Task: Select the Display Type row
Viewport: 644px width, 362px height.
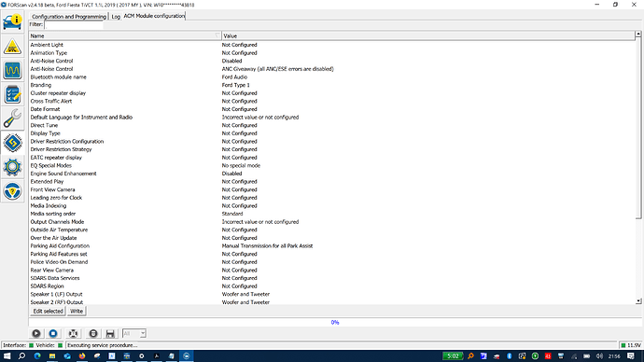Action: pyautogui.click(x=332, y=133)
